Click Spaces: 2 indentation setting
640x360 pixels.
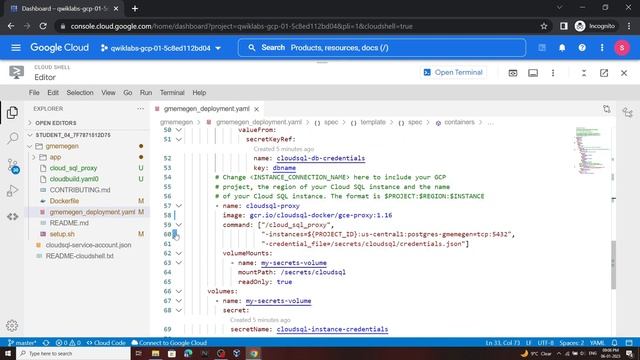point(571,343)
